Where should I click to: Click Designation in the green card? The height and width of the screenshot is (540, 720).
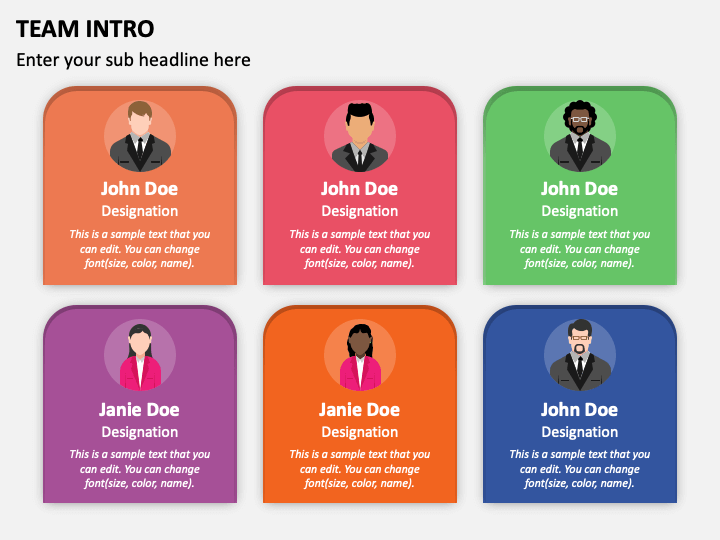coord(579,211)
